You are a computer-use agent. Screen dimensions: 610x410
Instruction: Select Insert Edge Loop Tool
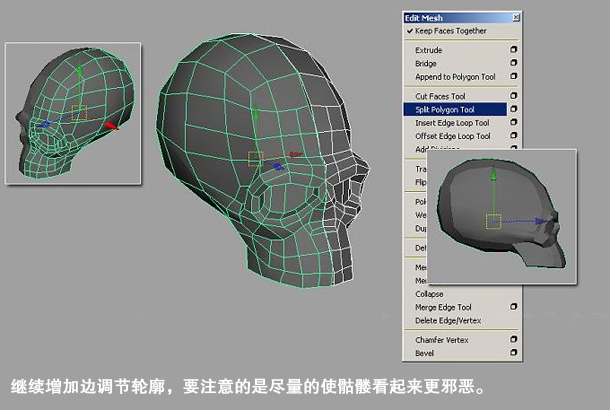pyautogui.click(x=452, y=123)
